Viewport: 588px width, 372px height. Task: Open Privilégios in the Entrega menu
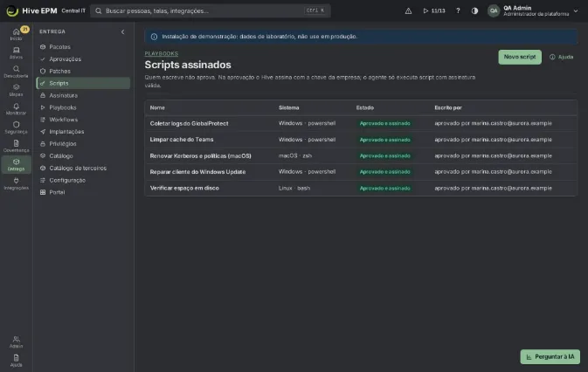tap(83, 144)
